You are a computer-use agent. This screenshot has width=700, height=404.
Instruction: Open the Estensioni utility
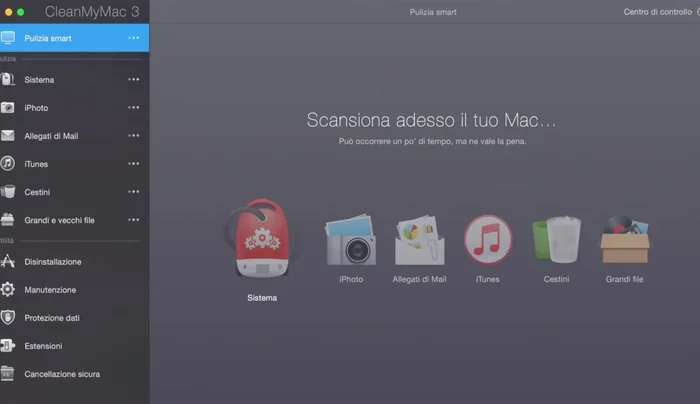(75, 346)
